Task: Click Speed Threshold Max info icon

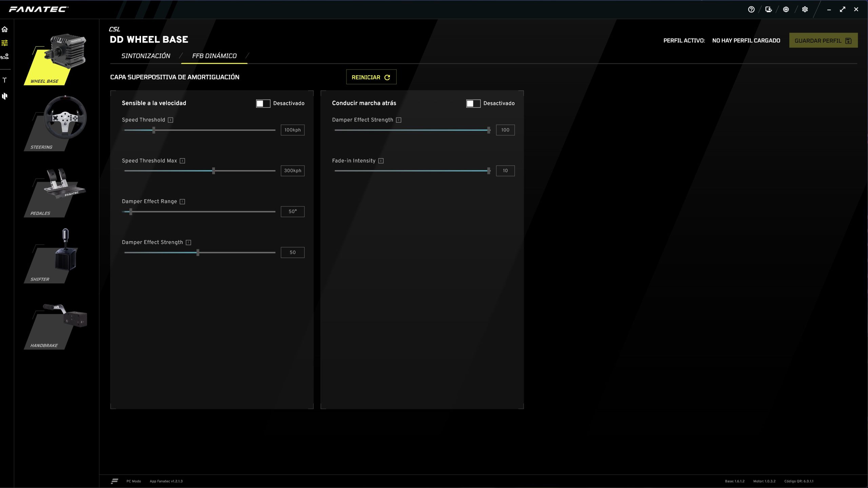Action: click(182, 161)
